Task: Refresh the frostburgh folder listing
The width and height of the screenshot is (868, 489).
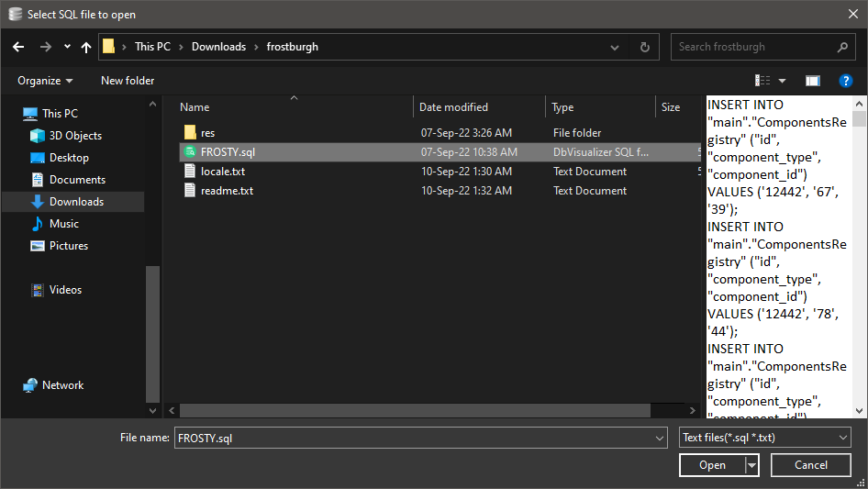Action: [645, 47]
